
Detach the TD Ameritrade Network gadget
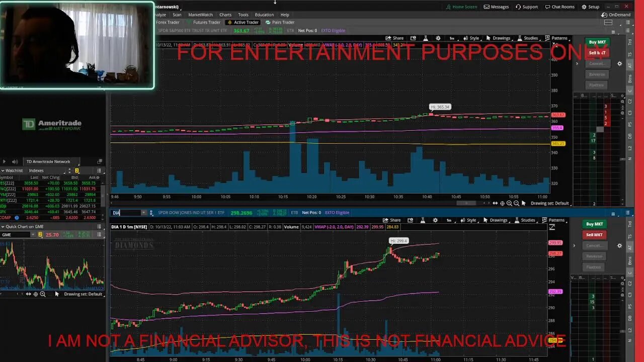[99, 161]
